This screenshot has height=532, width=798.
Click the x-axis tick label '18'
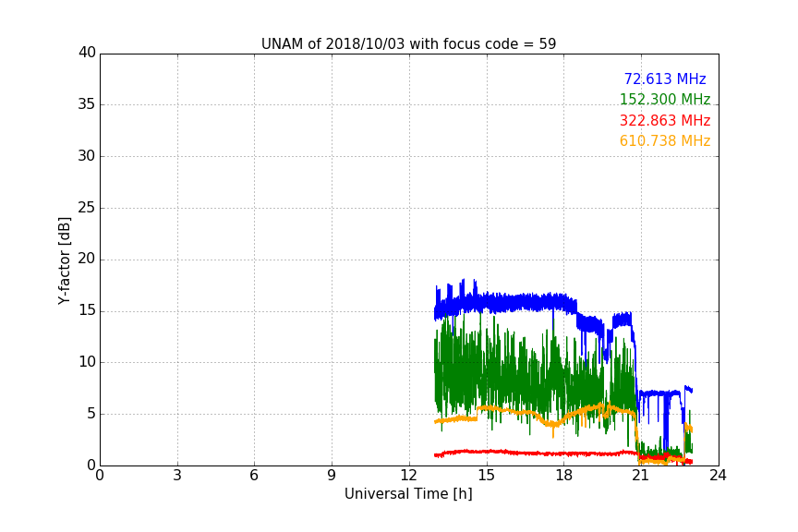(564, 476)
